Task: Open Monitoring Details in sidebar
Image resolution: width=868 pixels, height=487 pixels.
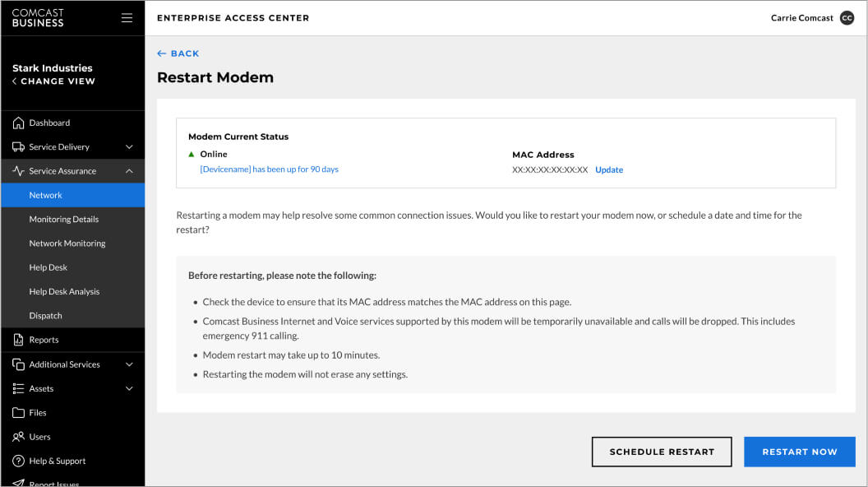Action: pyautogui.click(x=63, y=220)
